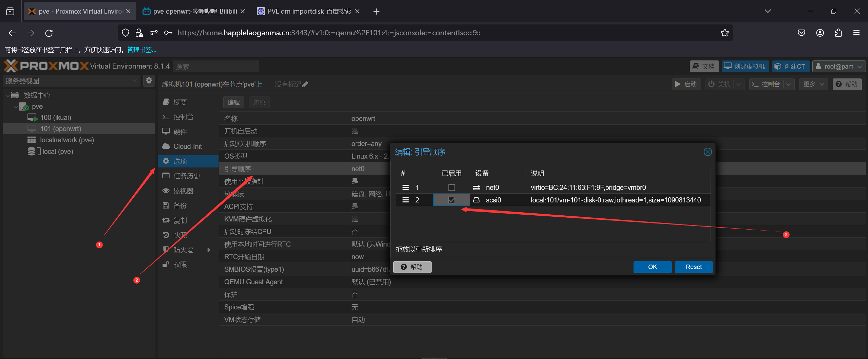The height and width of the screenshot is (359, 868).
Task: Click 管理书签 bookmarks link
Action: coord(141,50)
